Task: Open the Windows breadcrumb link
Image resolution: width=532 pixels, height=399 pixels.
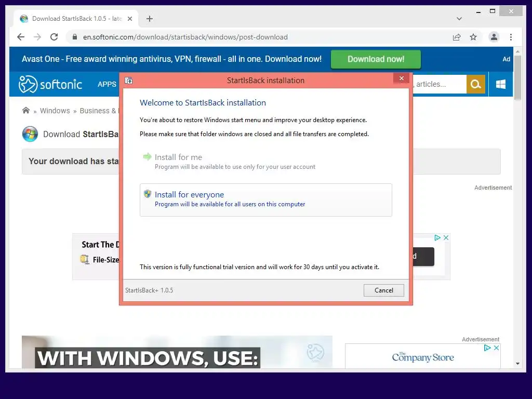Action: point(55,111)
